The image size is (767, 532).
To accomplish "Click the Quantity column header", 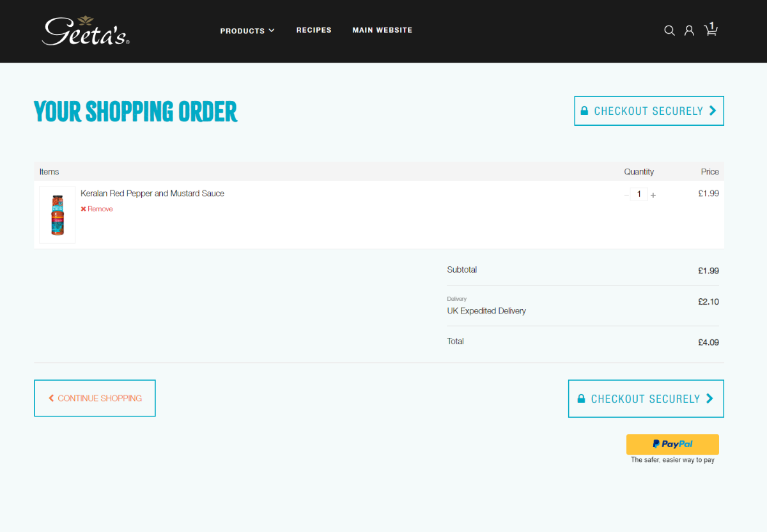I will [x=639, y=172].
